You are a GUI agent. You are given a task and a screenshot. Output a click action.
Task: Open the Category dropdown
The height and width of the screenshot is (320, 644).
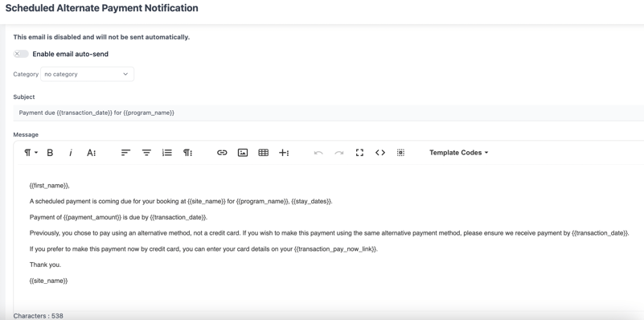pyautogui.click(x=87, y=74)
